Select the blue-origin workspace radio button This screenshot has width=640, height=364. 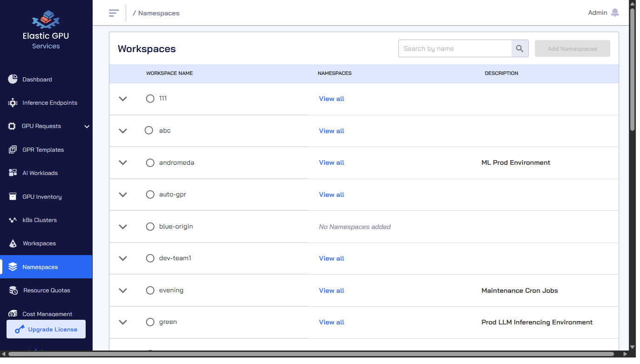pyautogui.click(x=150, y=227)
